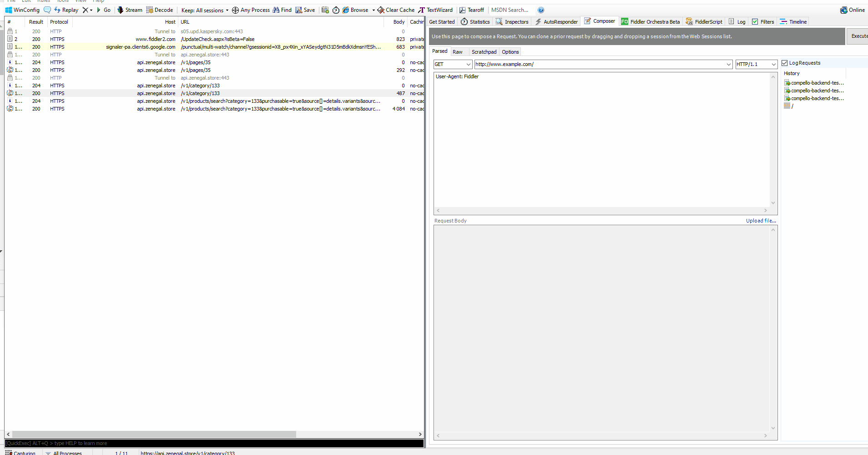The height and width of the screenshot is (455, 868).
Task: Click the User-Agent: Fiddler header text
Action: pyautogui.click(x=457, y=76)
